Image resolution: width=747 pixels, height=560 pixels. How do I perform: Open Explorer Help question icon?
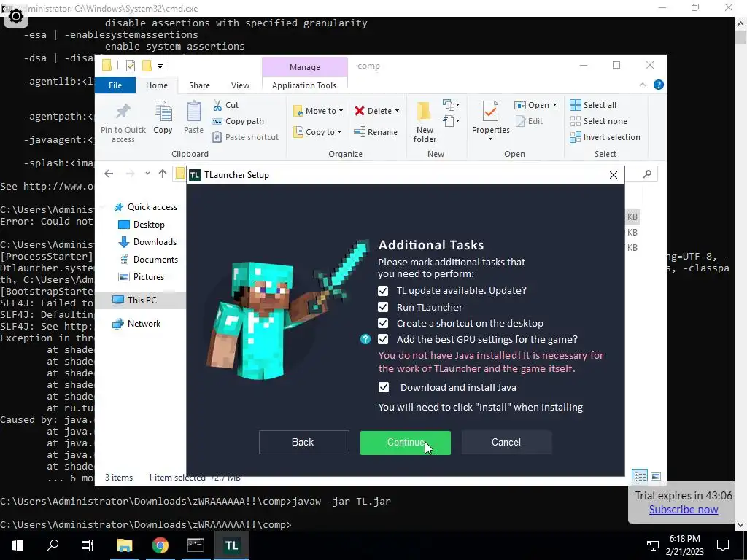659,85
